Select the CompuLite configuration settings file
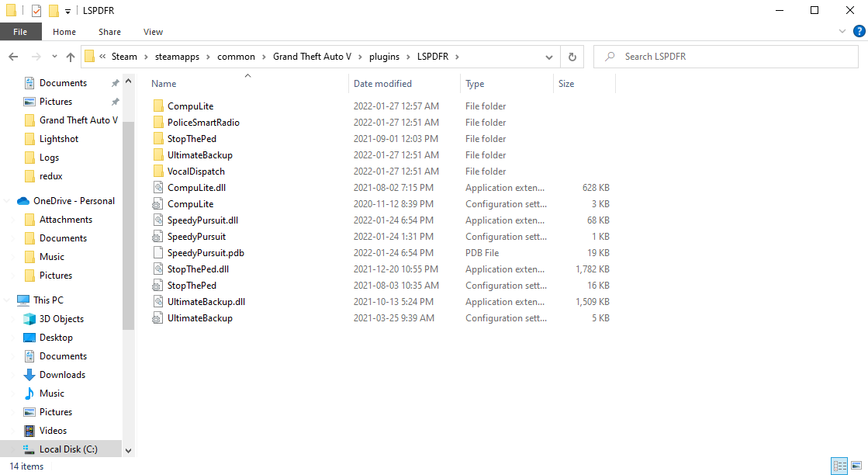 pyautogui.click(x=190, y=203)
